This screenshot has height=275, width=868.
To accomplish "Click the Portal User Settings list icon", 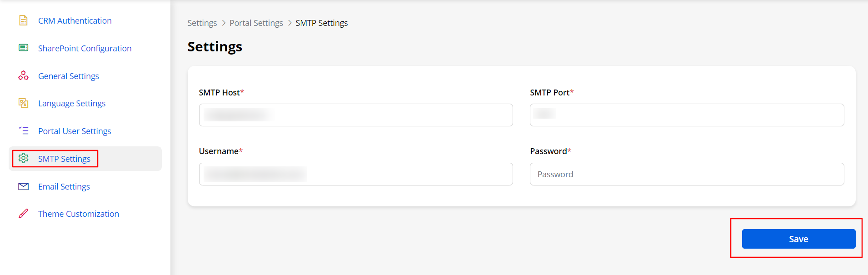I will coord(23,131).
